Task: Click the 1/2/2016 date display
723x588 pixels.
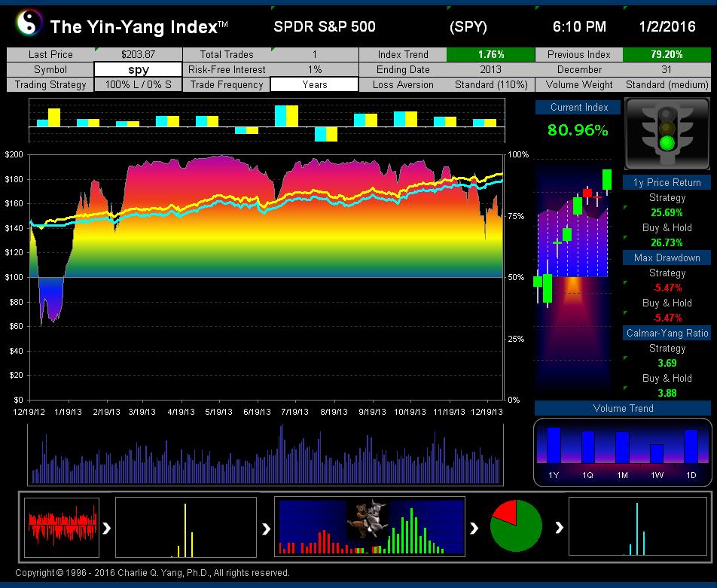Action: click(667, 26)
